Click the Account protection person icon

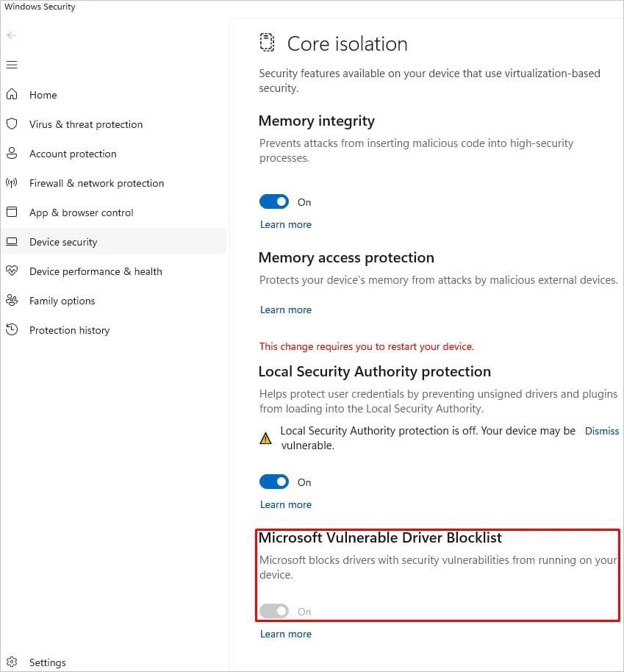click(x=12, y=154)
